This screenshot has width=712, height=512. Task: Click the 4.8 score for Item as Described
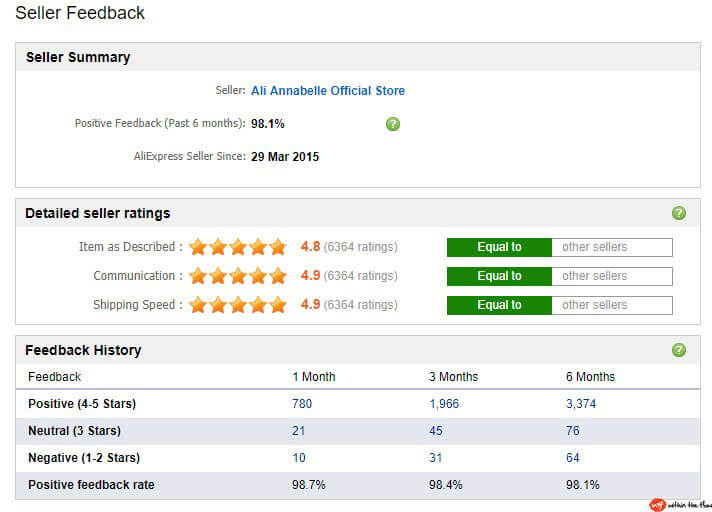coord(311,246)
